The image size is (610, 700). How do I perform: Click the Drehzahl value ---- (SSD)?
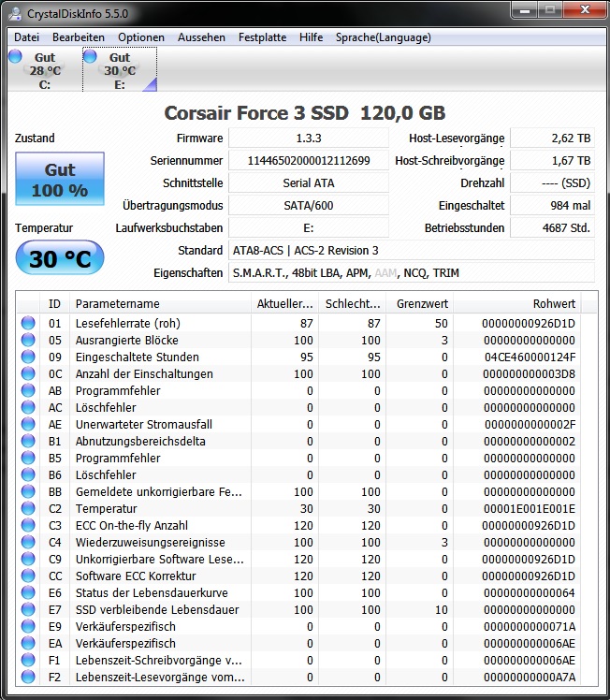pyautogui.click(x=552, y=183)
